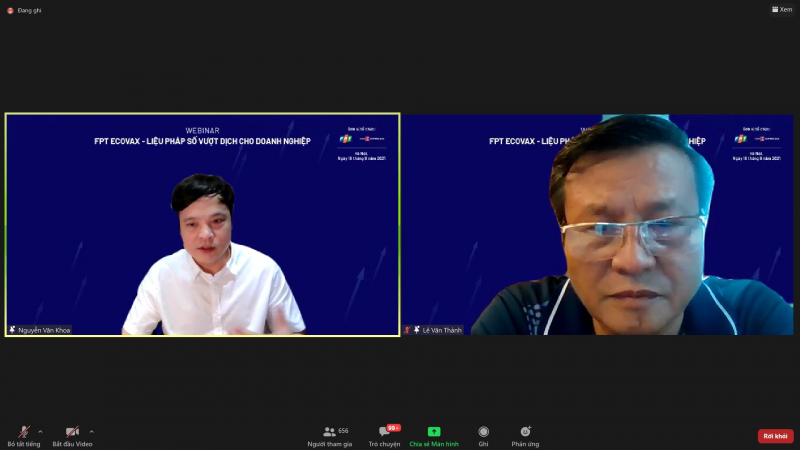Click the Nguyễn Văn Khoa name label
Viewport: 800px width, 450px height.
tap(45, 330)
